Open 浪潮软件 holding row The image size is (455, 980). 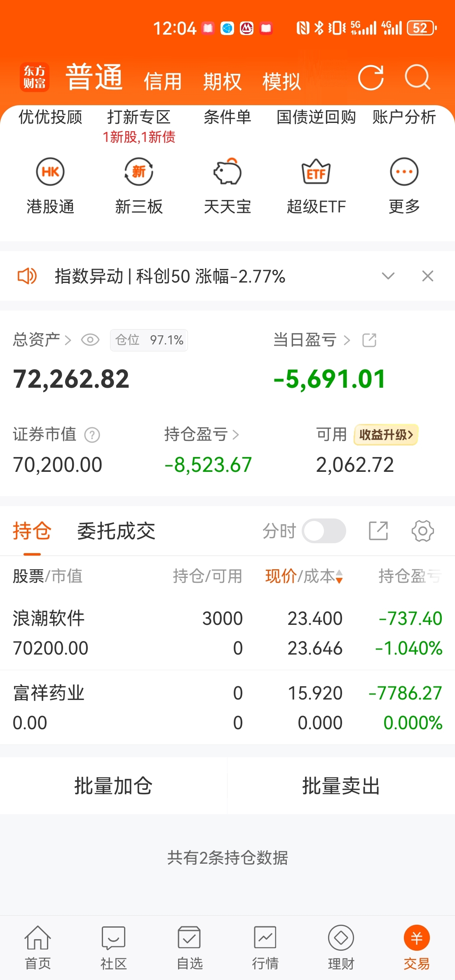[227, 633]
